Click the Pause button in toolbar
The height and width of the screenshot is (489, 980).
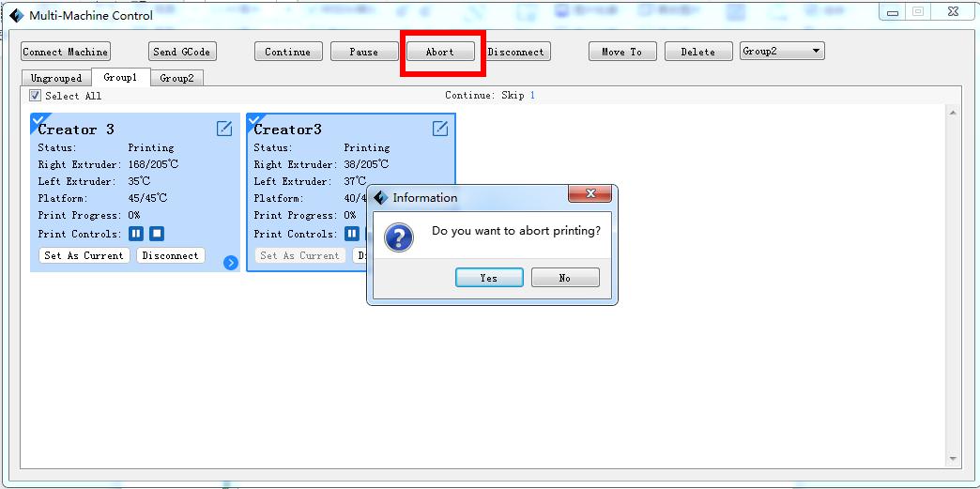tap(364, 52)
